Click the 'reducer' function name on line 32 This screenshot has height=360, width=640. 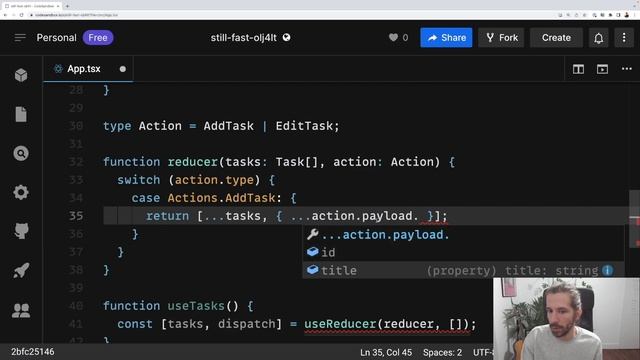pos(193,162)
